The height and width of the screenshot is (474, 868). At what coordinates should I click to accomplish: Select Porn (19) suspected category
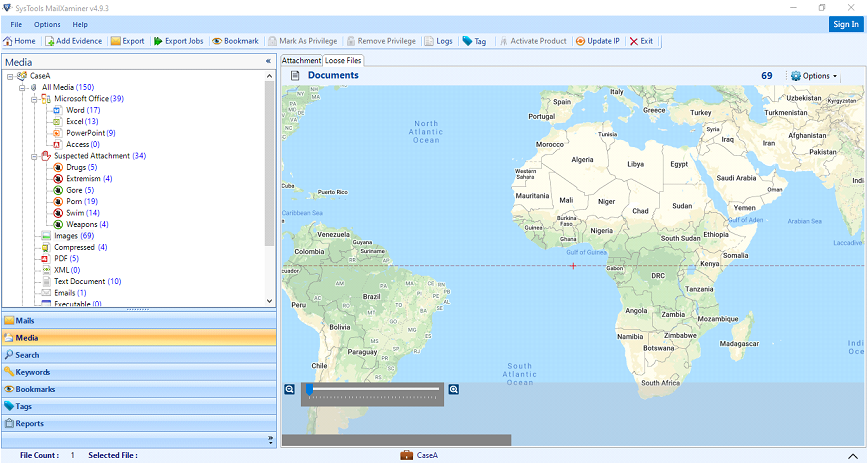75,202
